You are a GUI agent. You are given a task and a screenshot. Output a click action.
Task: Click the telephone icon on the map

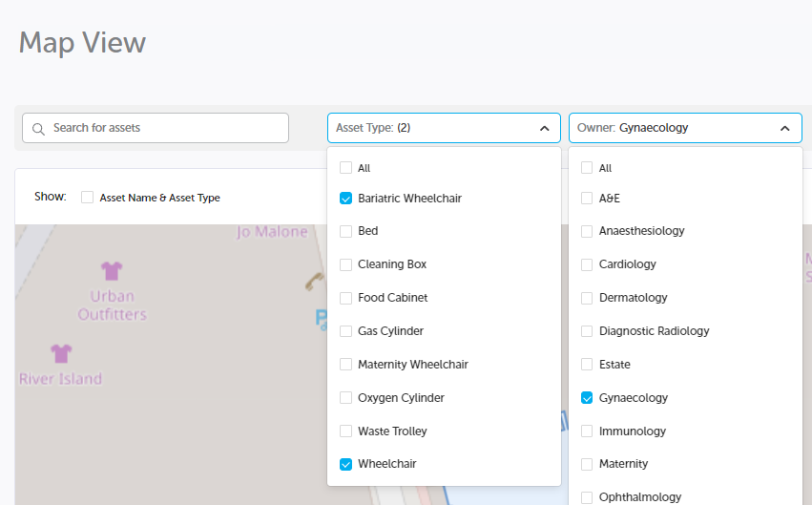click(313, 281)
